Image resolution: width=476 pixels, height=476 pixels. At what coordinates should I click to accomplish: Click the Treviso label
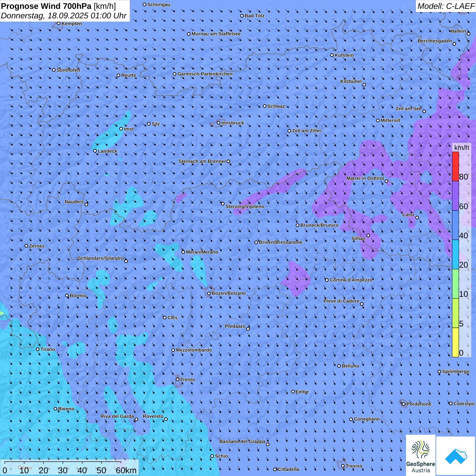[354, 466]
